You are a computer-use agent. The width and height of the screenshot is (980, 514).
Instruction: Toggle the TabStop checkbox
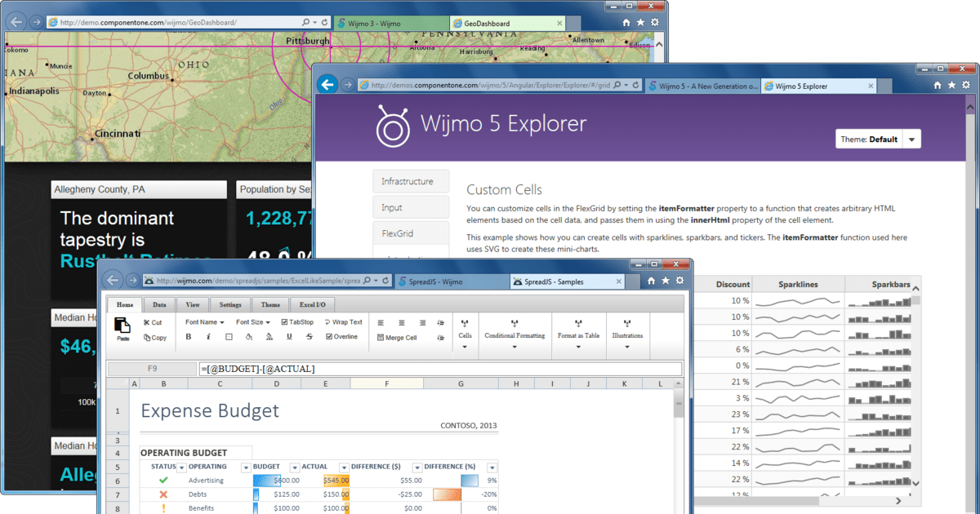pyautogui.click(x=284, y=322)
